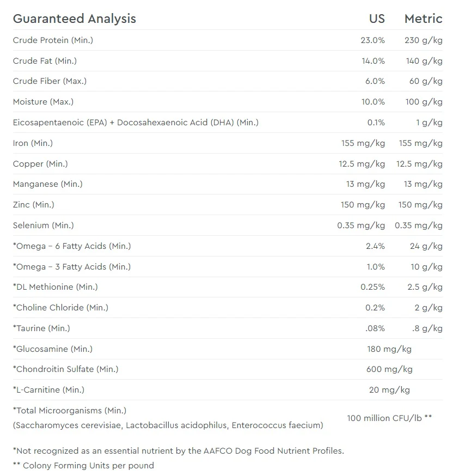Image resolution: width=453 pixels, height=476 pixels.
Task: Click the 23.0% crude protein value
Action: click(372, 40)
